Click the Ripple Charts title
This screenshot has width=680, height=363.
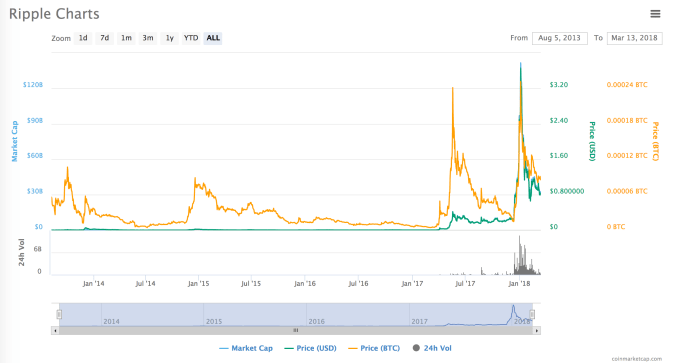pos(54,14)
